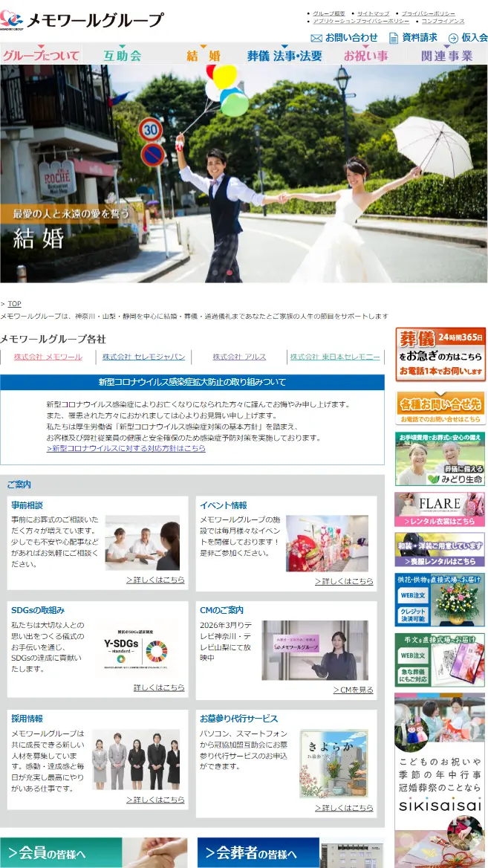Click the イベント情報 kimono photo
The height and width of the screenshot is (868, 488).
pyautogui.click(x=327, y=543)
